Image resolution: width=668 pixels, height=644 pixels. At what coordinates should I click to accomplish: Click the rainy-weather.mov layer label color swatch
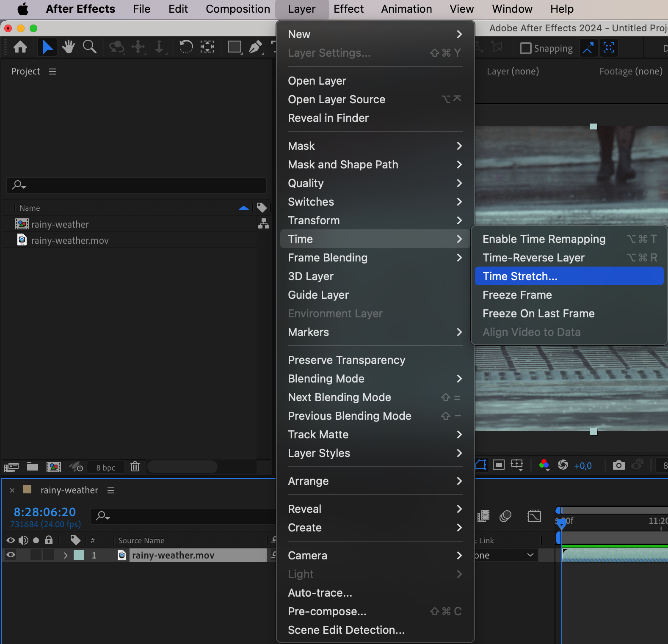coord(79,555)
